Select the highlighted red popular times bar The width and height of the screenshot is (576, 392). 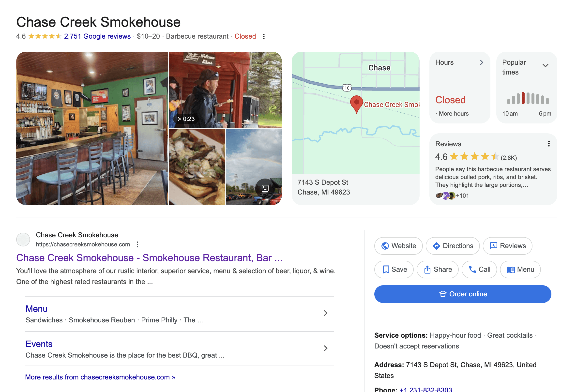[x=523, y=98]
